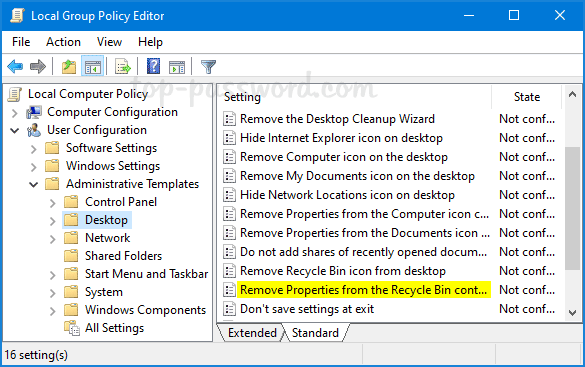Screen dimensions: 585x367
Task: Expand the Computer Configuration node
Action: (15, 113)
